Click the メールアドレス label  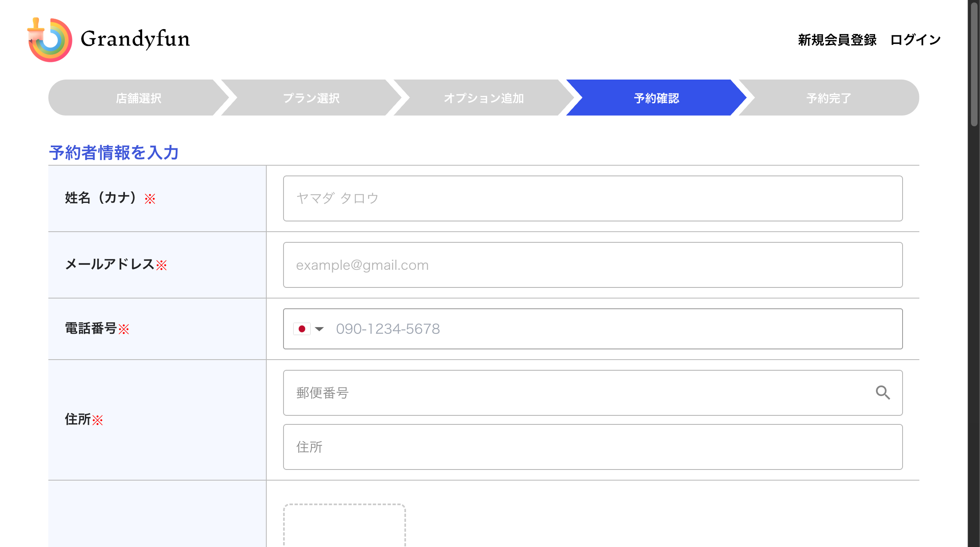[x=116, y=264]
